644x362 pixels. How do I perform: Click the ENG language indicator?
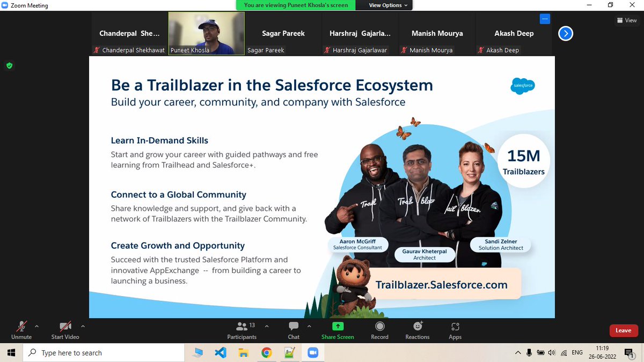577,353
